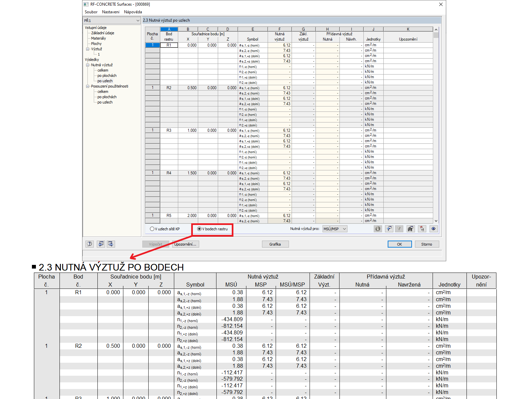Click the X coordinate 1.000 cell for R3
532x399 pixels.
point(188,130)
